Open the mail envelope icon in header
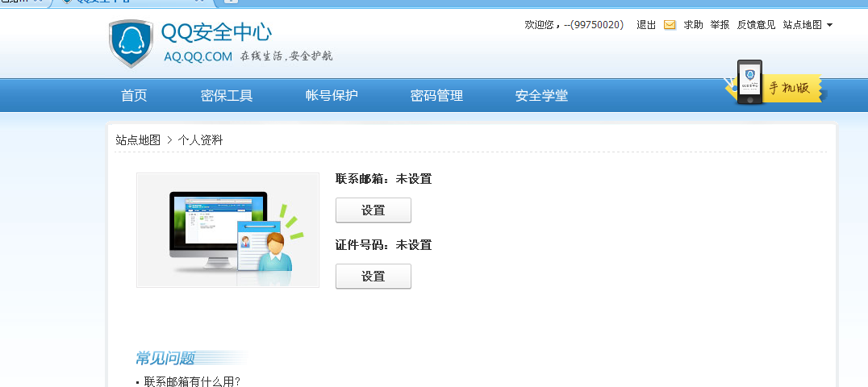 pos(670,25)
